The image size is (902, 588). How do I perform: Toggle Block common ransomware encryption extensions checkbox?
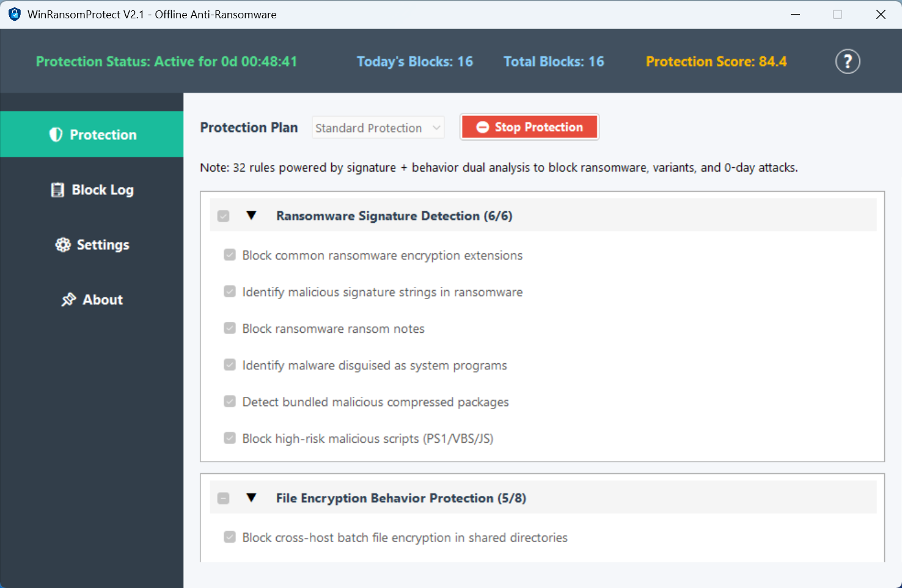pyautogui.click(x=230, y=255)
